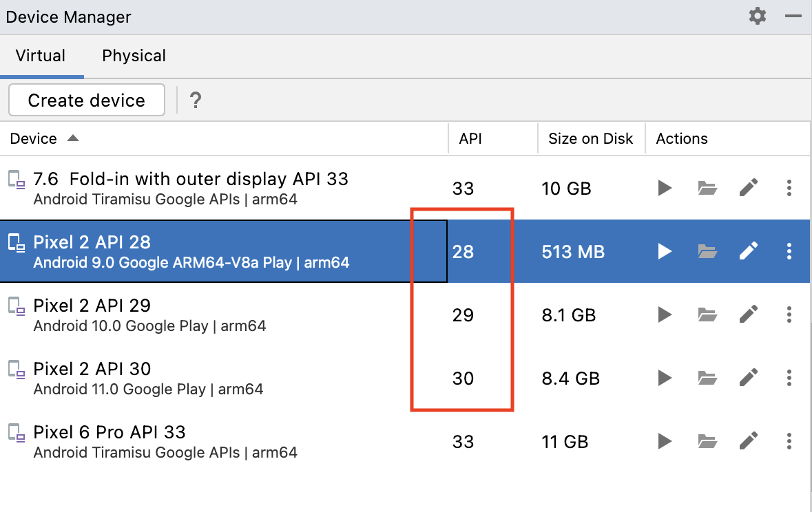812x512 pixels.
Task: Edit Pixel 2 API 29 configuration
Action: click(x=749, y=314)
